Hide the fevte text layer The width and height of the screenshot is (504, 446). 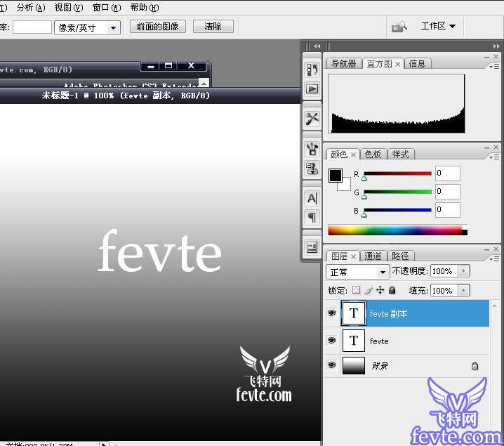[332, 340]
